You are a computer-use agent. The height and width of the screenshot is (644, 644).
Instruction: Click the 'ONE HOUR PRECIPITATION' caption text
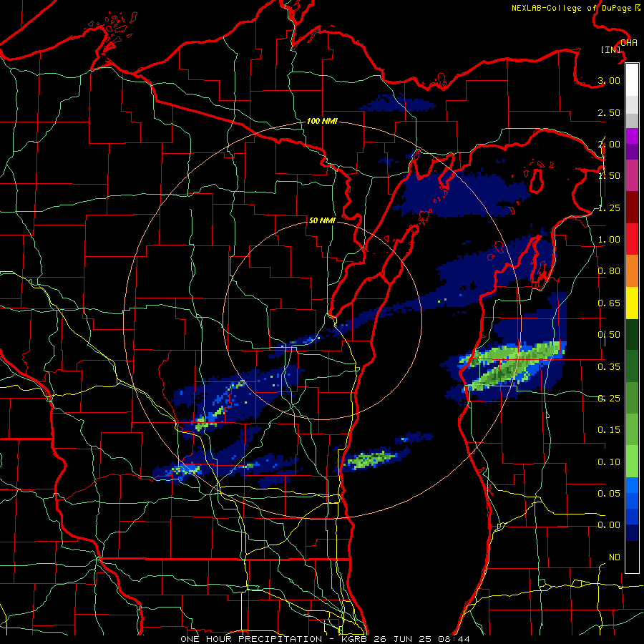(x=251, y=639)
